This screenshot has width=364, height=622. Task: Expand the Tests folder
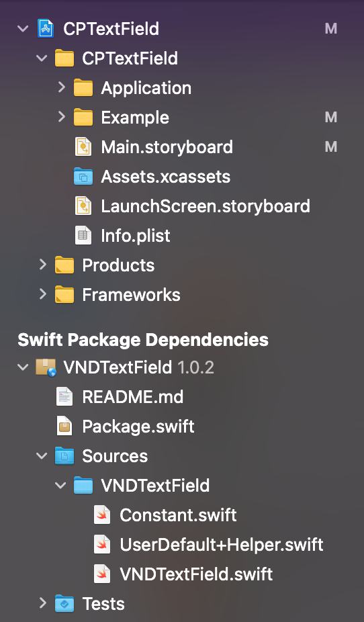click(x=42, y=604)
